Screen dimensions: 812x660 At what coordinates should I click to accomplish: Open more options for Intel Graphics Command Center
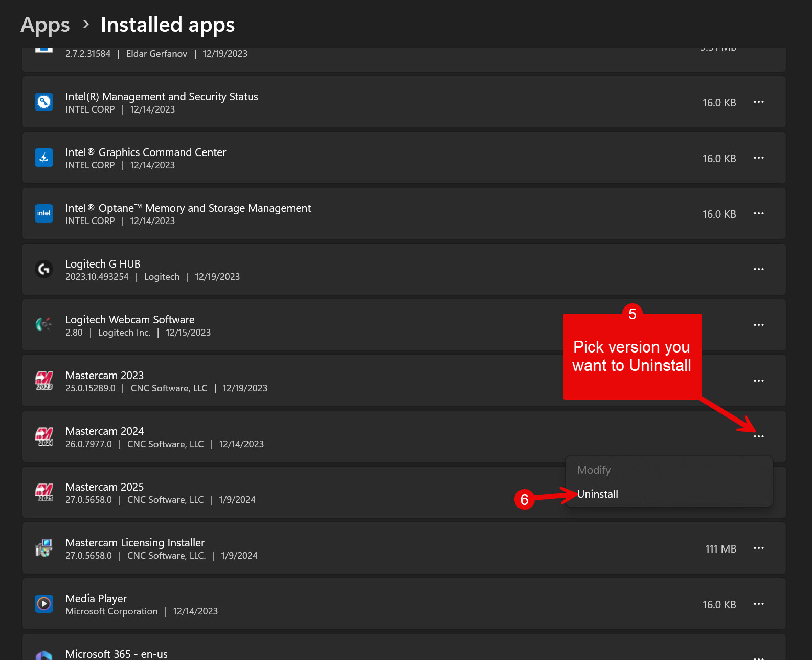point(759,158)
